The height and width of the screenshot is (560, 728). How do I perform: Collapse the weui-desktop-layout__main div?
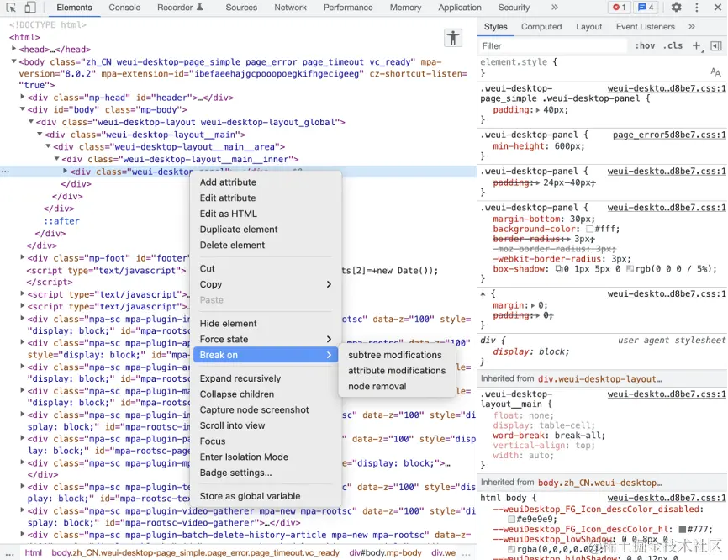click(40, 134)
